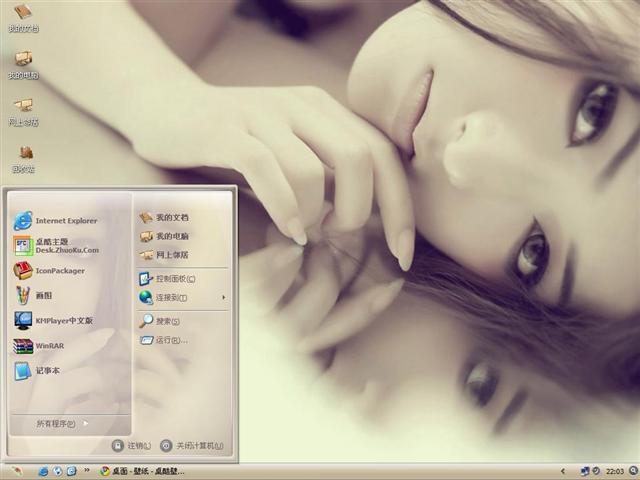Expand the quick launch overflow chevron

pos(87,471)
